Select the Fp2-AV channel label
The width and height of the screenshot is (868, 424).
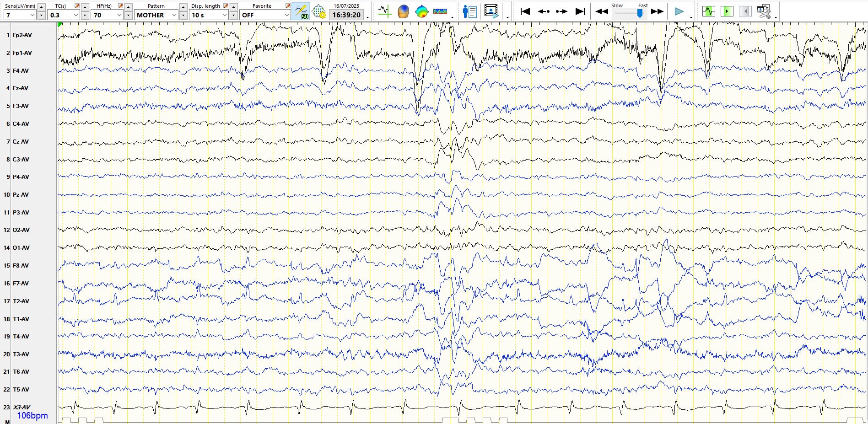22,35
